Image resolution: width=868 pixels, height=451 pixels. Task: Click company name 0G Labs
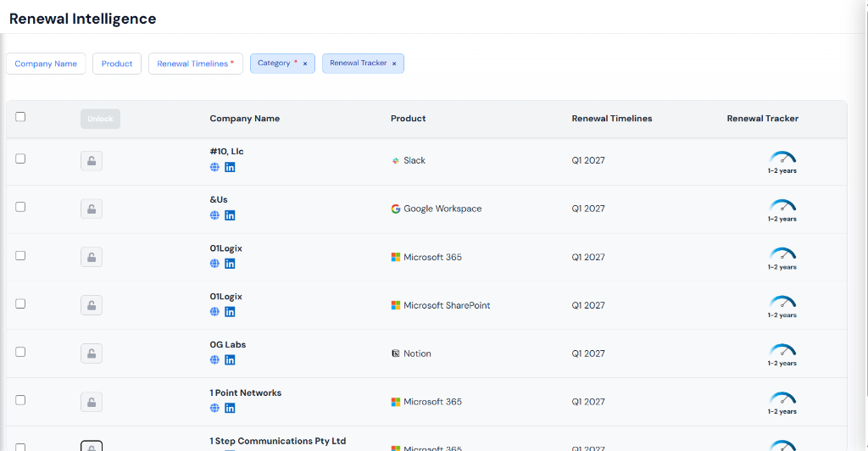coord(227,344)
